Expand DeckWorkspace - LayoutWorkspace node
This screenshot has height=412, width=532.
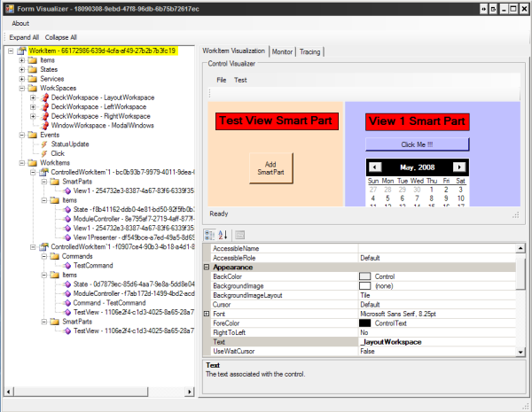[33, 97]
